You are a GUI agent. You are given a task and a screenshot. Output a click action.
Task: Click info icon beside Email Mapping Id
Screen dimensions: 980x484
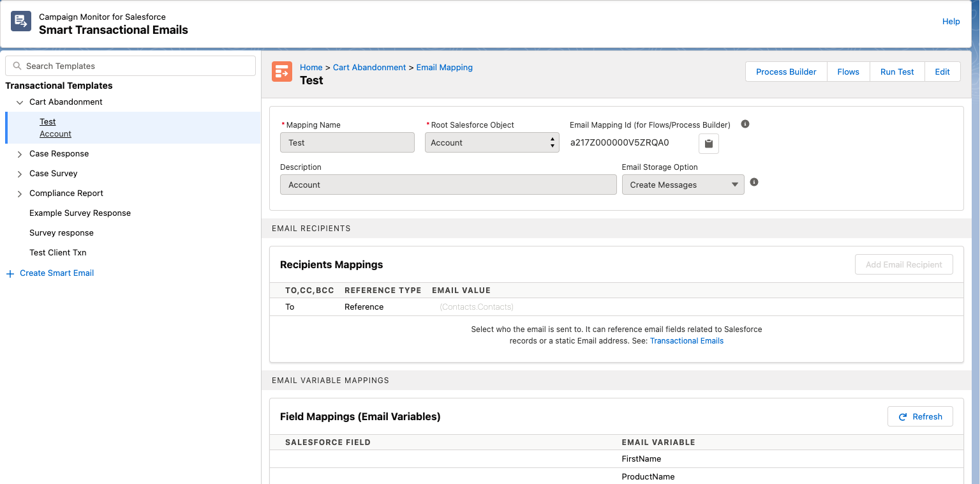click(745, 124)
